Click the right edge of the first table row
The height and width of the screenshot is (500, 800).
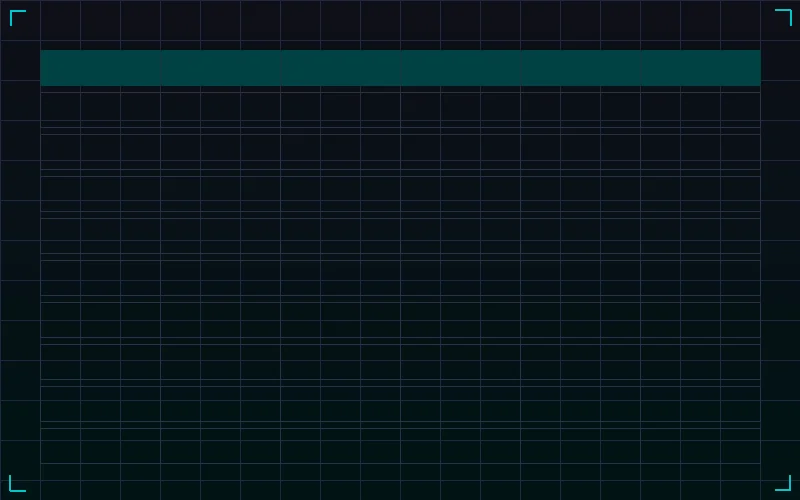coord(754,109)
